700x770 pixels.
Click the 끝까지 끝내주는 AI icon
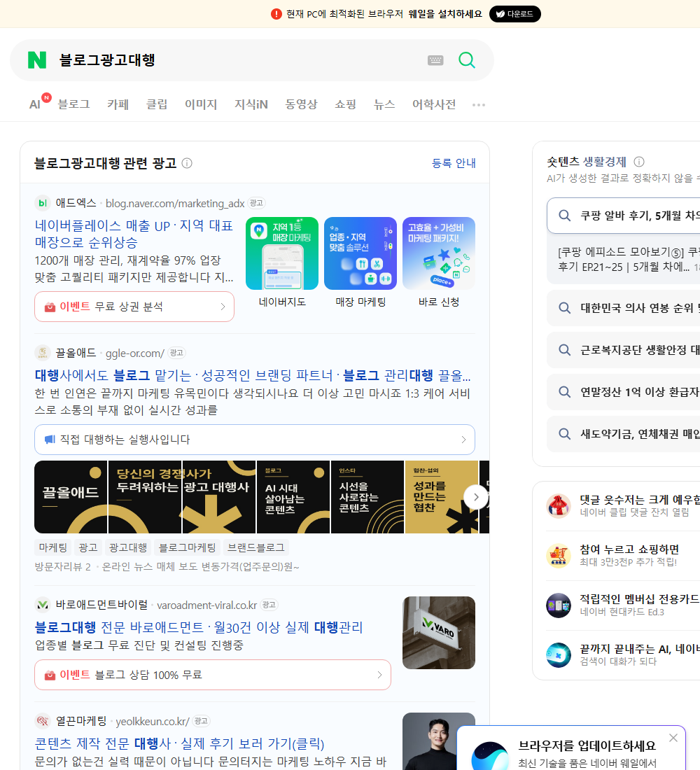pyautogui.click(x=559, y=655)
